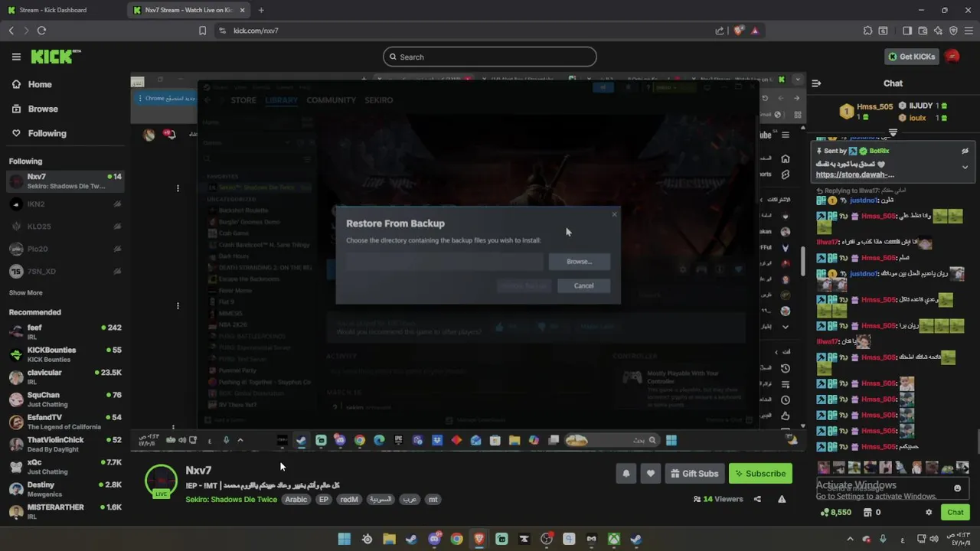Image resolution: width=980 pixels, height=551 pixels.
Task: Select 7SN_XD followed channel
Action: (x=65, y=271)
